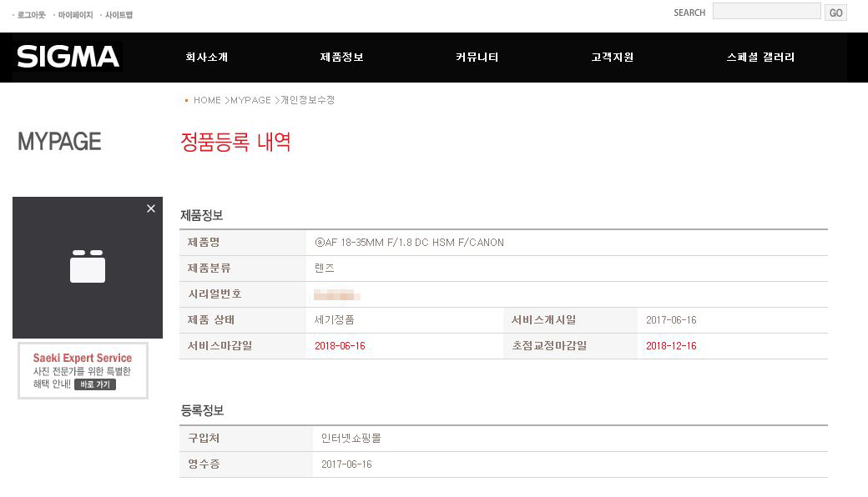Click the SIGMA logo
The height and width of the screenshot is (497, 868).
68,57
